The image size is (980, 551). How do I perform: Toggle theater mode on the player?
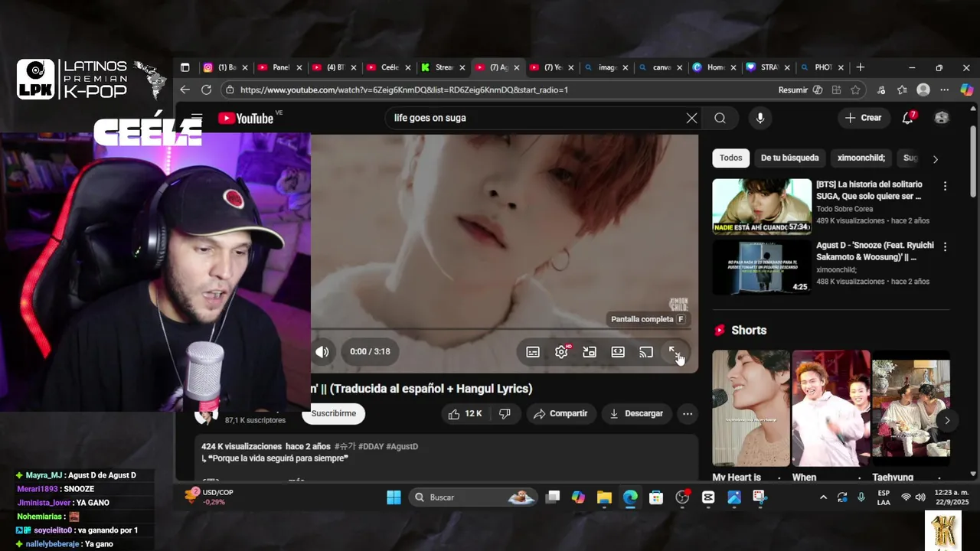click(x=618, y=352)
